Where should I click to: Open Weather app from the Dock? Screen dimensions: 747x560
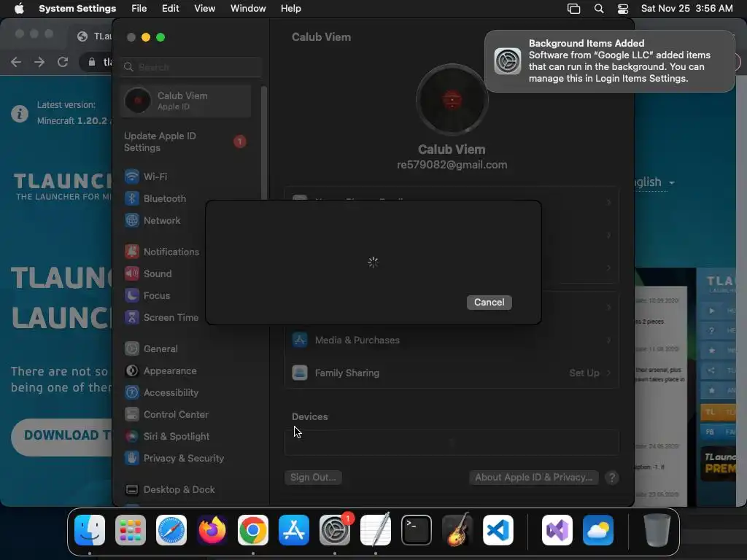point(598,530)
